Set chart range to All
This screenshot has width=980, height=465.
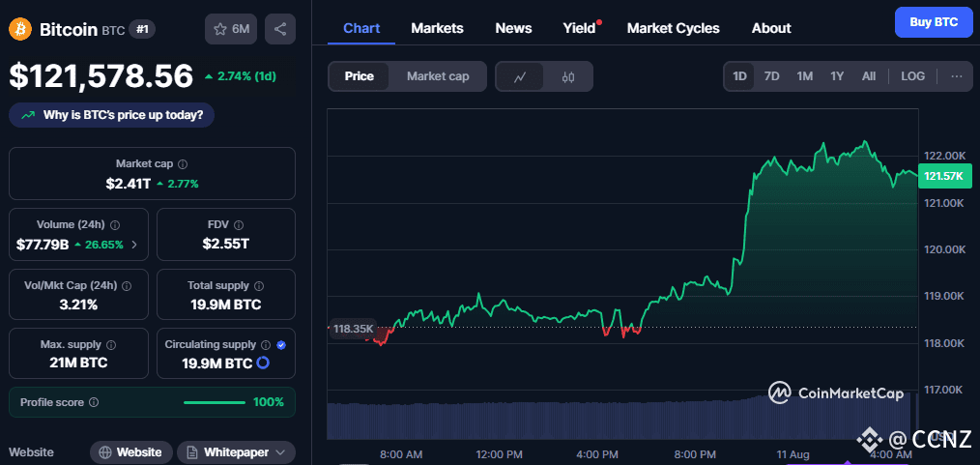(869, 76)
